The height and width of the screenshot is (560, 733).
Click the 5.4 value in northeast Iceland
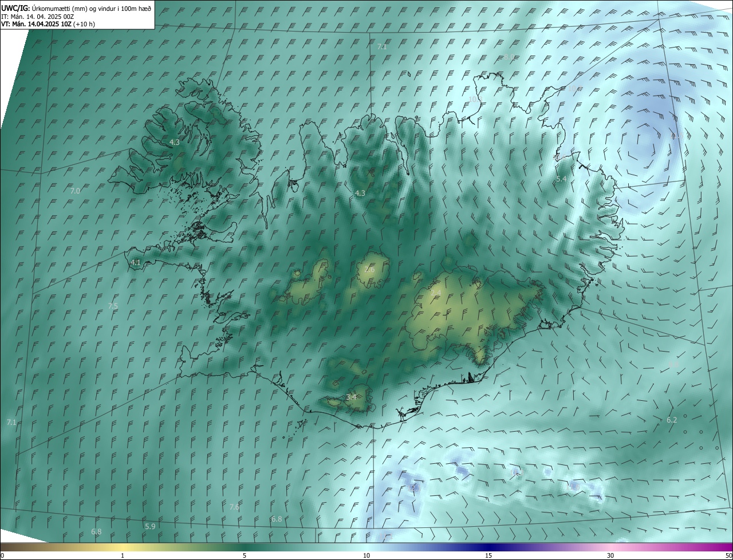[561, 179]
